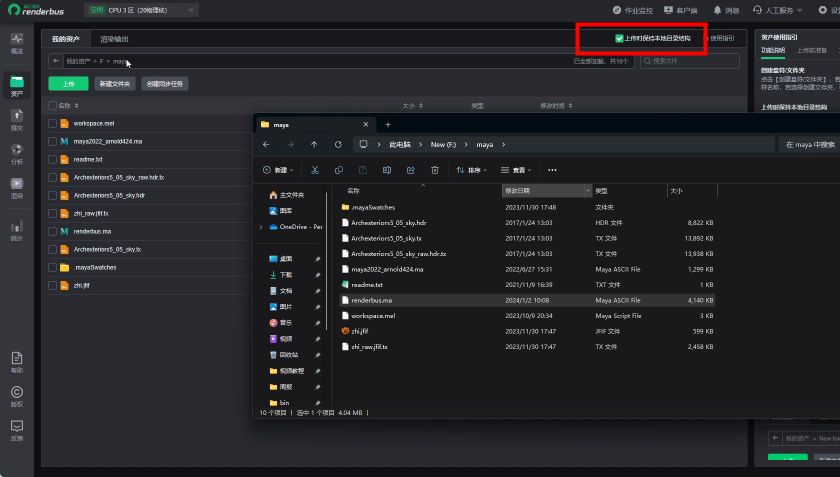Switch to the My Assets tab
The height and width of the screenshot is (477, 840).
(x=66, y=39)
